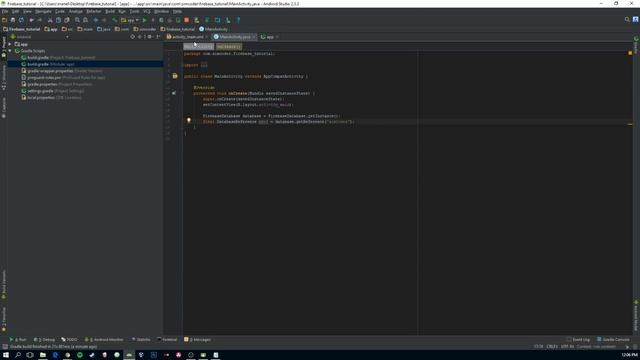Open the Edit menu
This screenshot has height=360, width=640.
tap(16, 11)
